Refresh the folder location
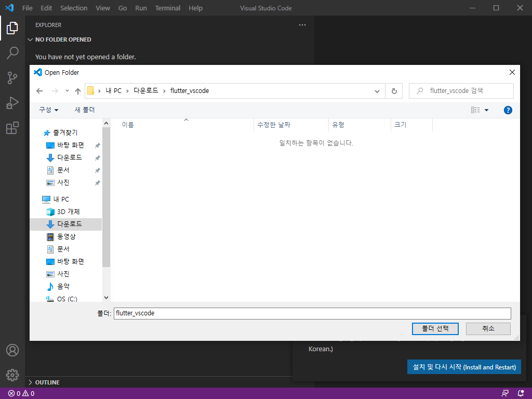Viewport: 532px width, 399px height. point(394,91)
